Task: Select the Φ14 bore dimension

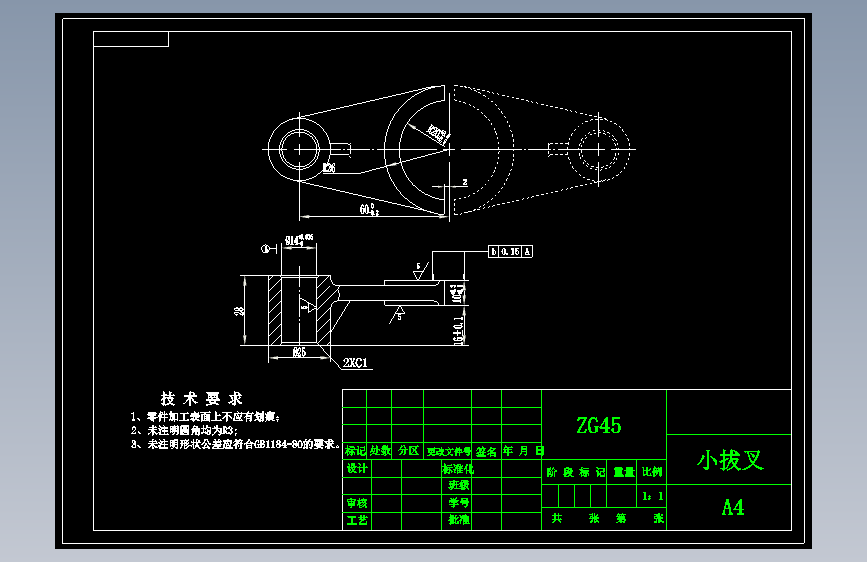Action: pyautogui.click(x=299, y=240)
